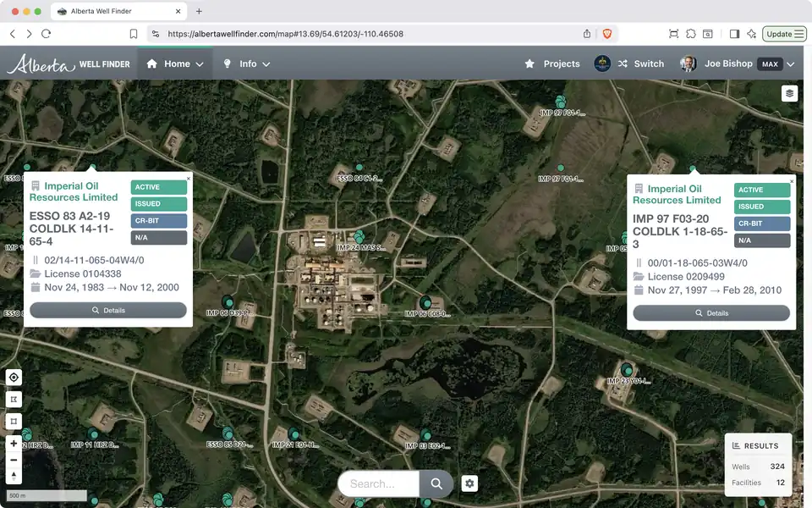The height and width of the screenshot is (508, 812).
Task: Close the IMP 97 F03-20 popup
Action: tap(792, 181)
